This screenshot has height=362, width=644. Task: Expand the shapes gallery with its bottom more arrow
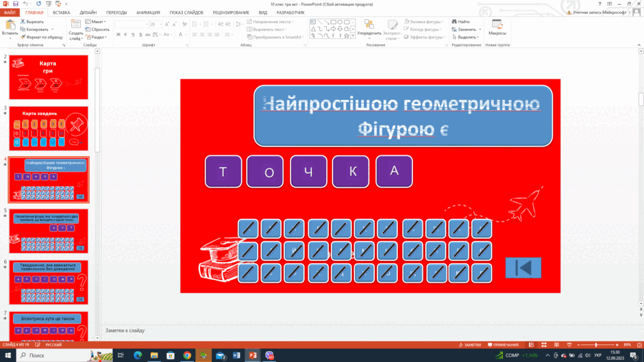353,36
